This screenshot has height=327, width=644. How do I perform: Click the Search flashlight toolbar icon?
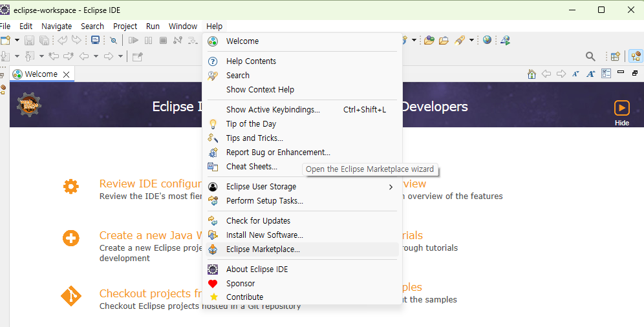point(460,40)
